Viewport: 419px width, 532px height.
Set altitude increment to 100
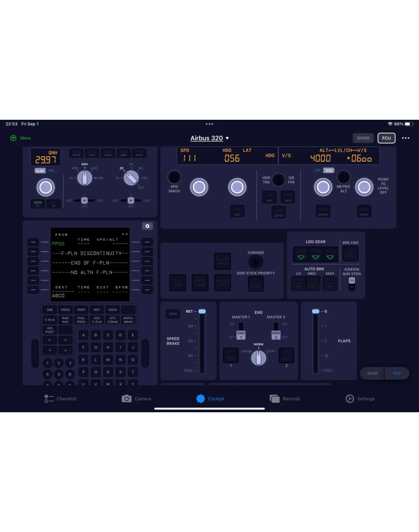tap(317, 170)
